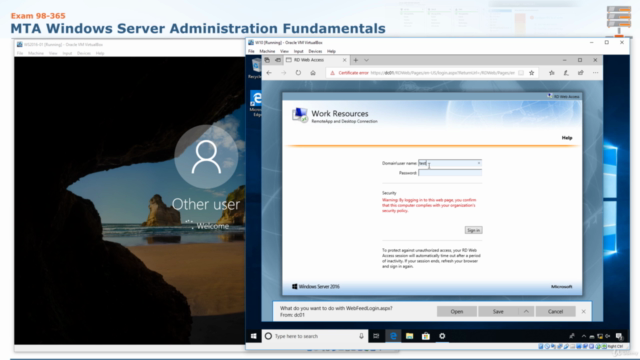Viewport: 640px width, 360px height.
Task: Expand the user name dropdown arrow
Action: 479,163
